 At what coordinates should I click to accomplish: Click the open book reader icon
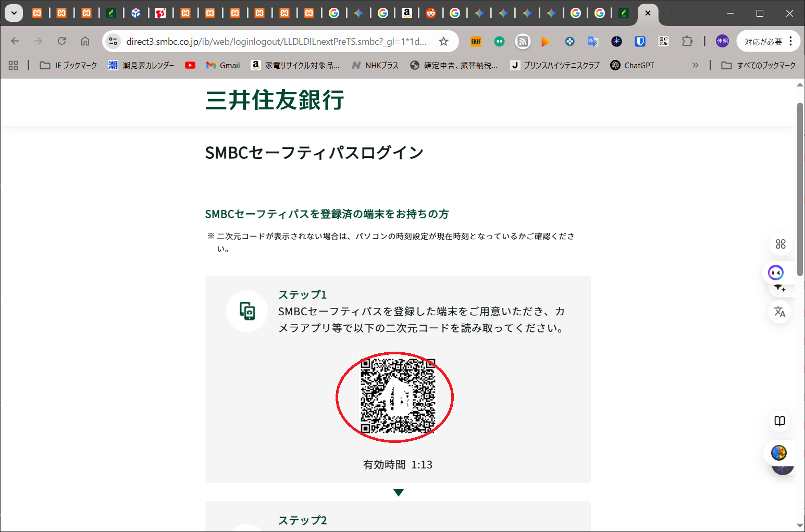[779, 421]
